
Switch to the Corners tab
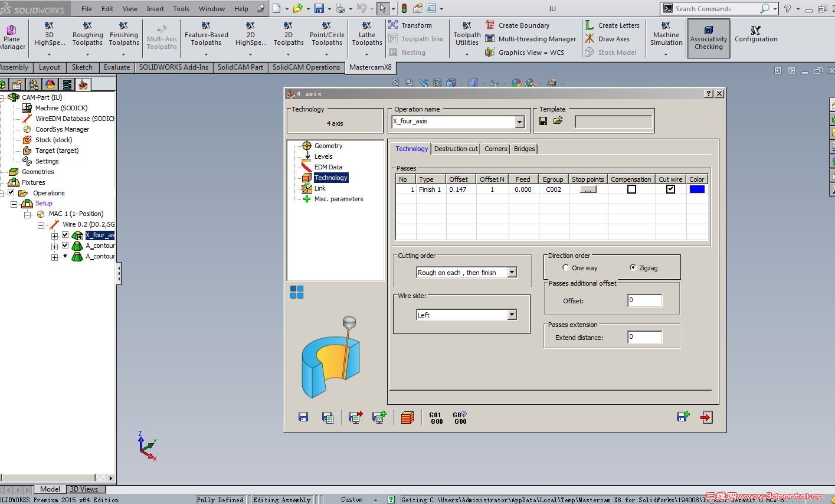coord(496,149)
